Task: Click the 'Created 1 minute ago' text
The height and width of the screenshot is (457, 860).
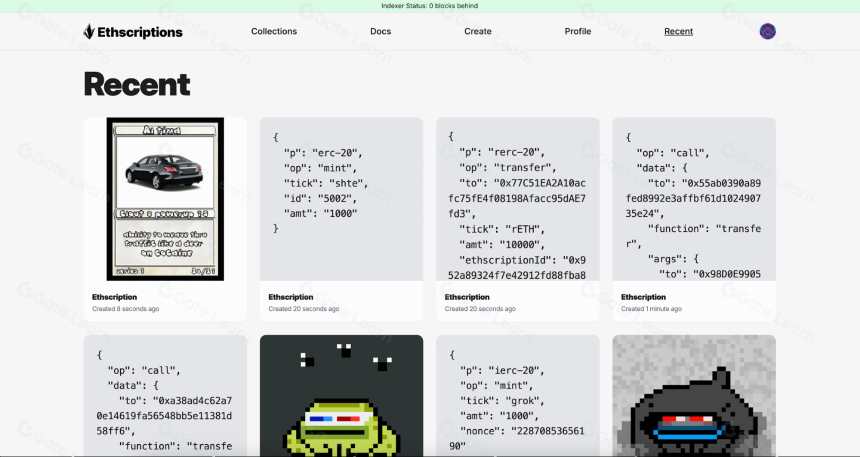Action: click(x=652, y=309)
